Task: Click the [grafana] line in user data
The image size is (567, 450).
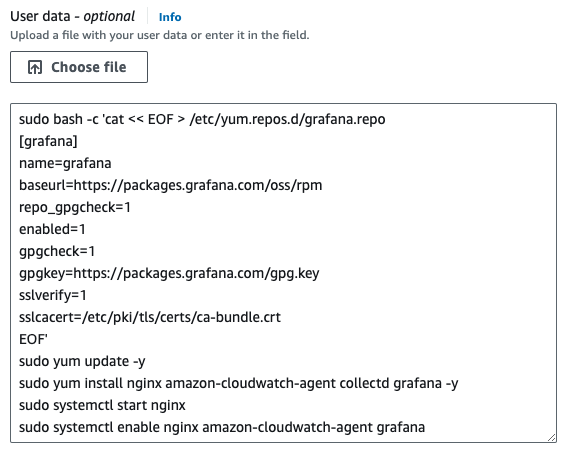Action: pos(48,141)
